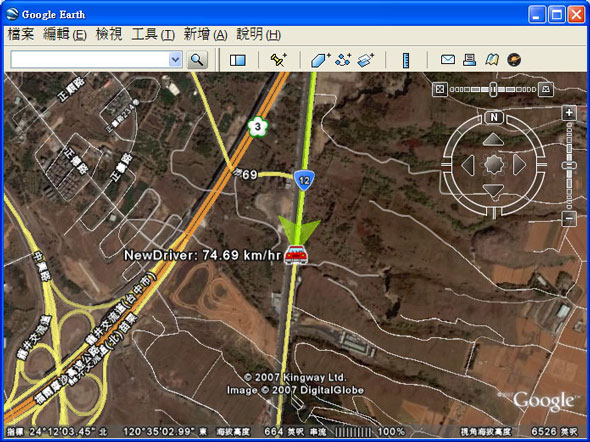Image resolution: width=590 pixels, height=442 pixels.
Task: Switch to Sky mode planet icon
Action: coord(514,59)
